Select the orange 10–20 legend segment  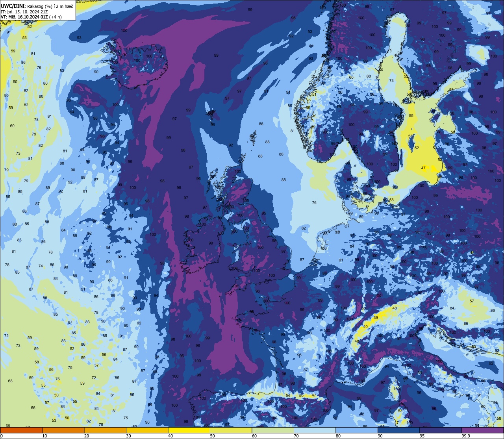tap(63, 430)
